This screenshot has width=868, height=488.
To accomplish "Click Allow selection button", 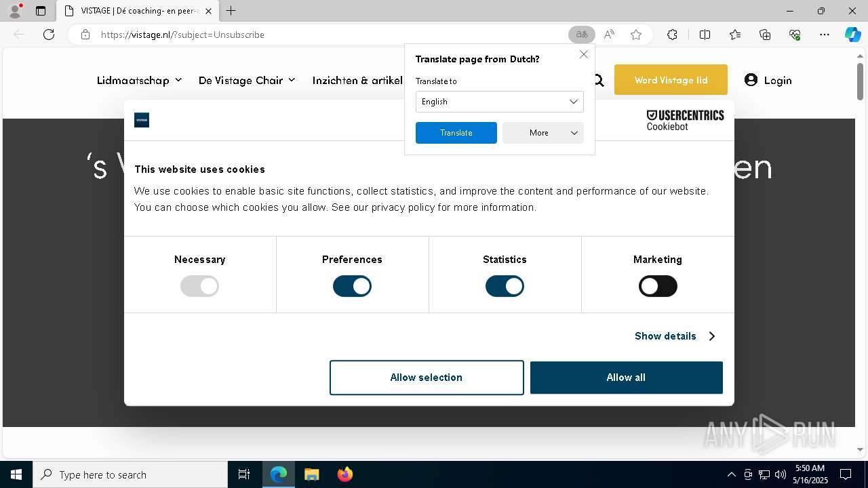I will (427, 378).
